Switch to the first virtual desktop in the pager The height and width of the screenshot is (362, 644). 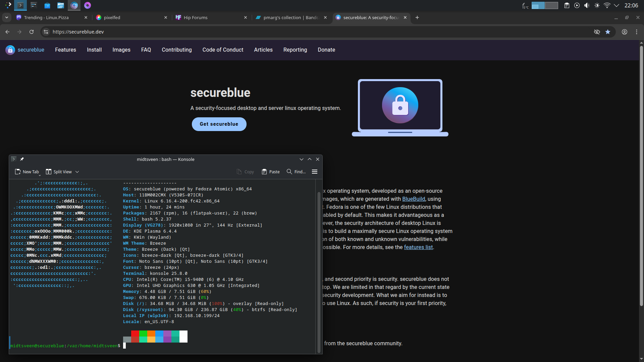[538, 5]
